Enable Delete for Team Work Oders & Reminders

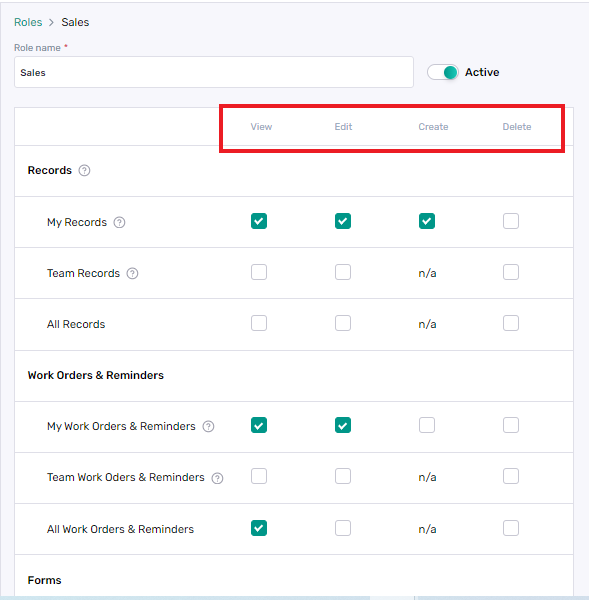pos(511,476)
